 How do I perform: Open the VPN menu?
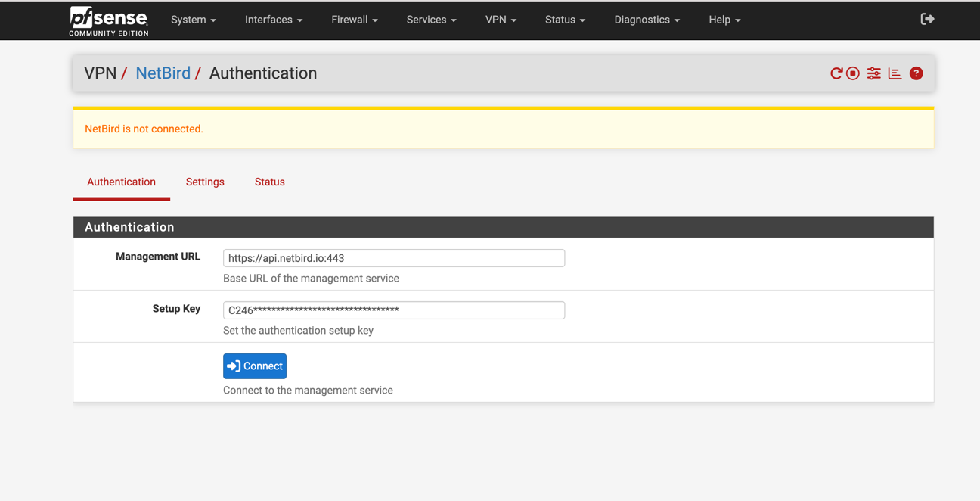[x=501, y=20]
